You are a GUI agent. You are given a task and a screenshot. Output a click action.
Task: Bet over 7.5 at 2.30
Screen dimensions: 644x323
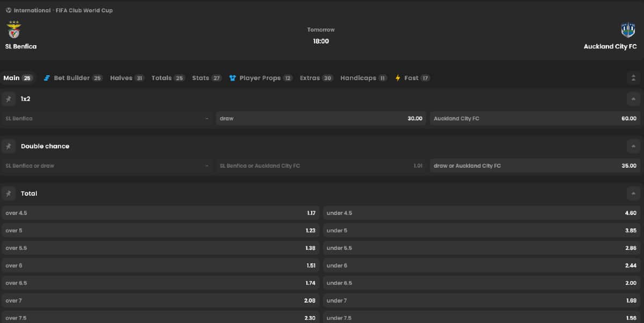tap(160, 317)
